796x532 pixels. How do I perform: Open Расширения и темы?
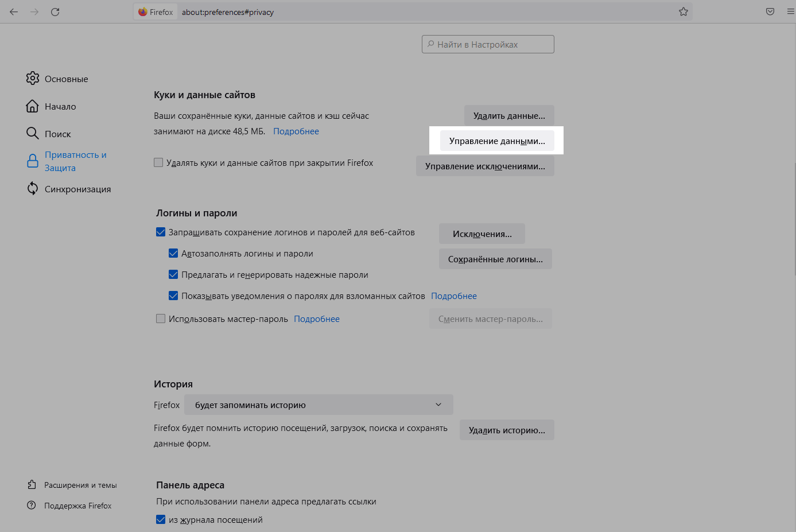pyautogui.click(x=80, y=485)
